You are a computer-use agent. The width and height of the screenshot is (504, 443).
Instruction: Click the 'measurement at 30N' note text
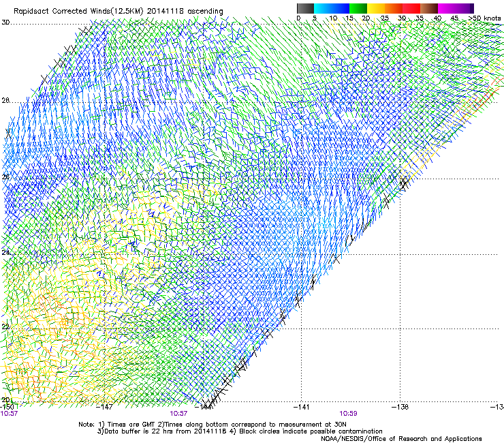click(312, 425)
